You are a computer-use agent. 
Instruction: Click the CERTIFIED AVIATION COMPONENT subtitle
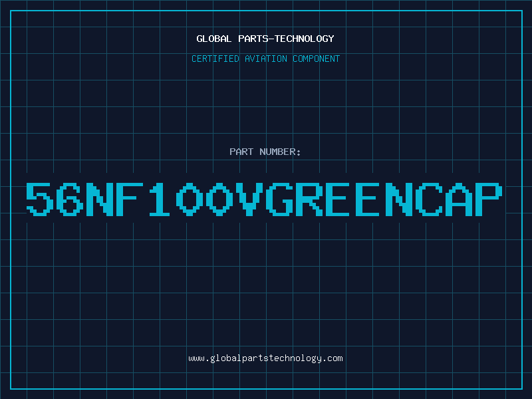pyautogui.click(x=265, y=59)
